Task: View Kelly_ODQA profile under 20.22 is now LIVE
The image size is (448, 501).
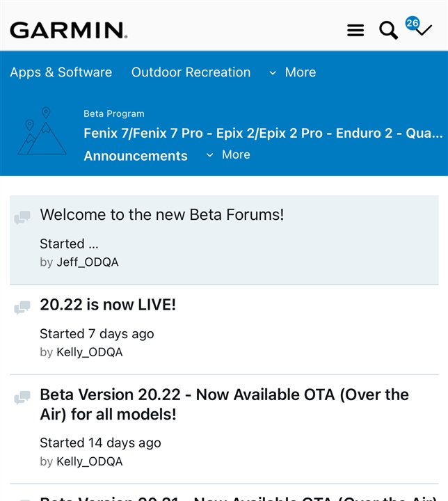Action: click(90, 352)
